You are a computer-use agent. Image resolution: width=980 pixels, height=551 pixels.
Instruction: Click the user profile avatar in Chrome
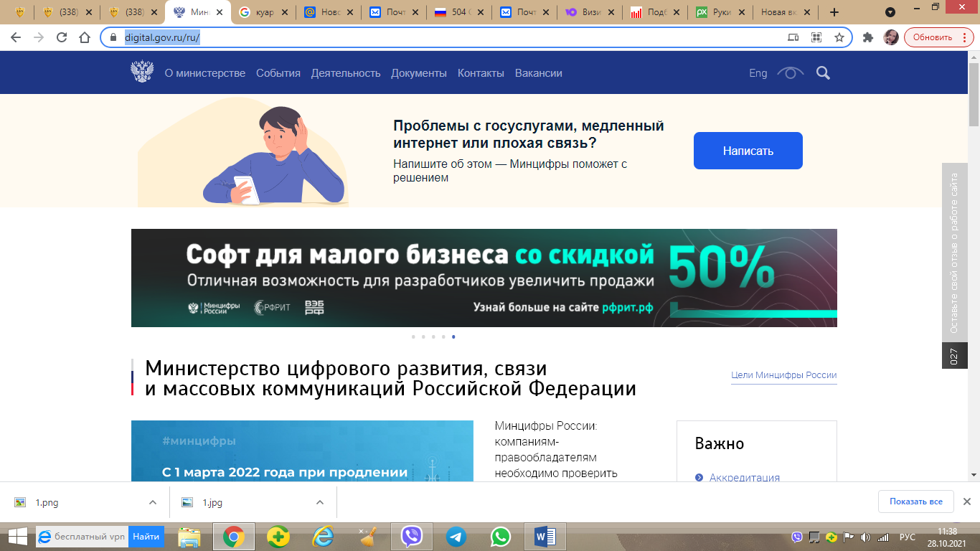tap(890, 37)
